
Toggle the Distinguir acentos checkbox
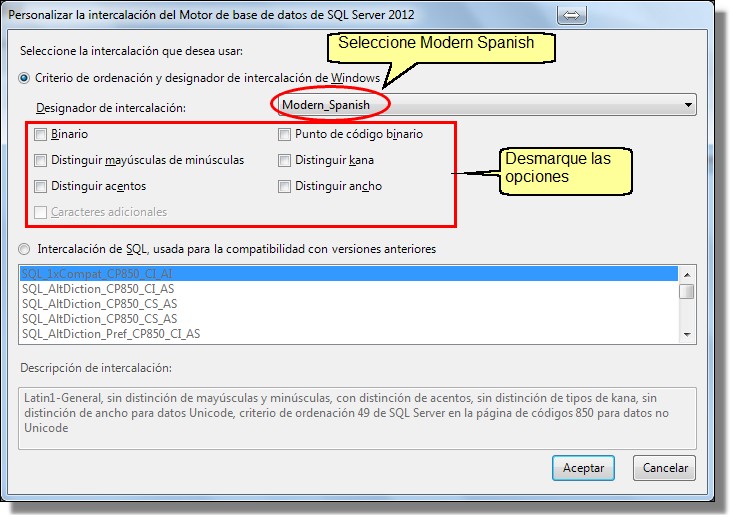pos(41,187)
